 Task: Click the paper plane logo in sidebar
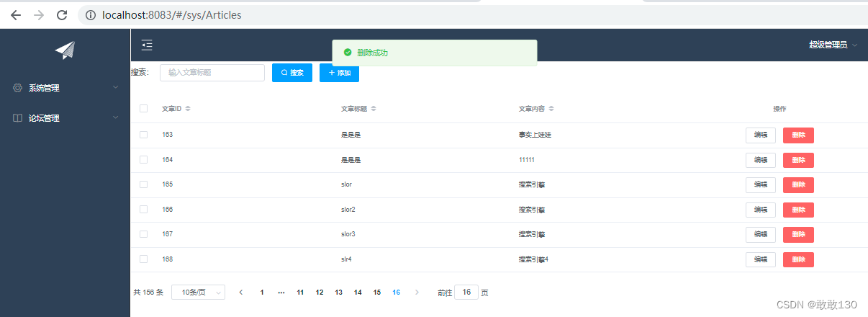65,50
